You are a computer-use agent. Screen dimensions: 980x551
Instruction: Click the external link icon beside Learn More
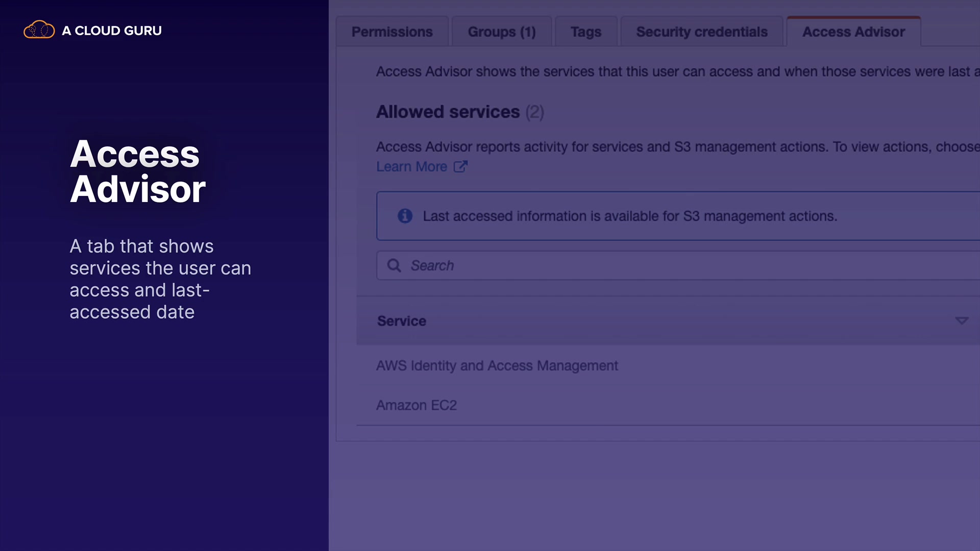coord(460,167)
